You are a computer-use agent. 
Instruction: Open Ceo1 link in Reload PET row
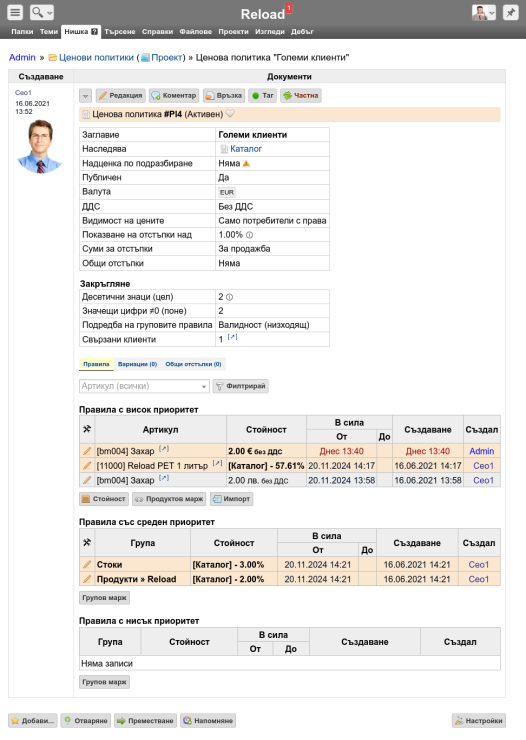point(483,466)
